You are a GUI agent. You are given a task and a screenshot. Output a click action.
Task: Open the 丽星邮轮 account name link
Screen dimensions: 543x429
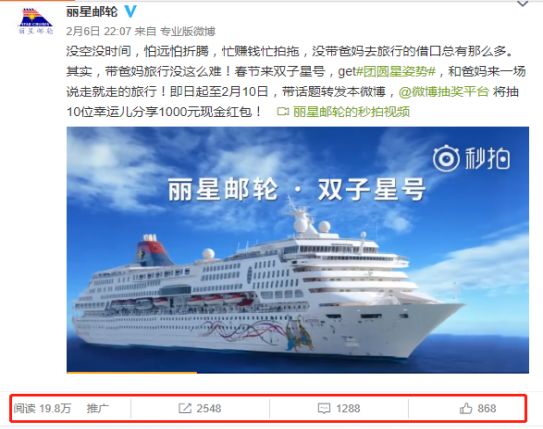(92, 12)
